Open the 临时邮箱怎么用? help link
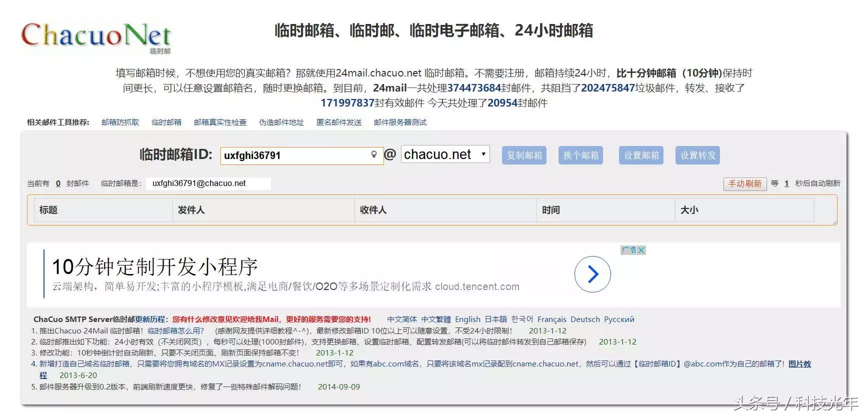868x417 pixels. pyautogui.click(x=176, y=331)
